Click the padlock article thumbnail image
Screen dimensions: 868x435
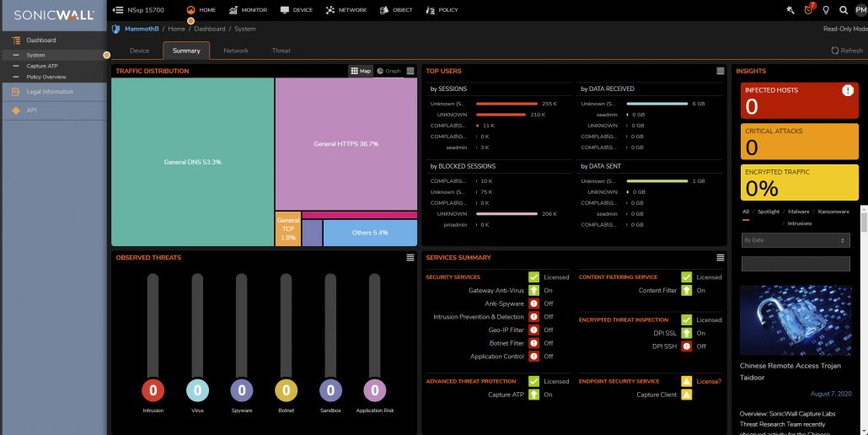click(x=796, y=320)
